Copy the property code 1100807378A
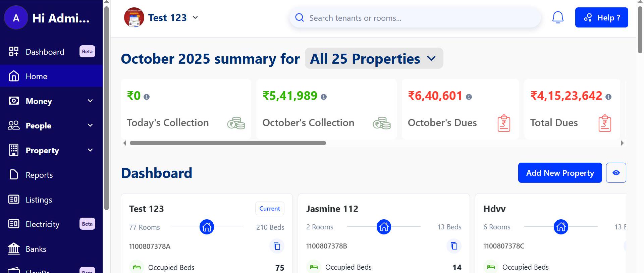 [277, 246]
